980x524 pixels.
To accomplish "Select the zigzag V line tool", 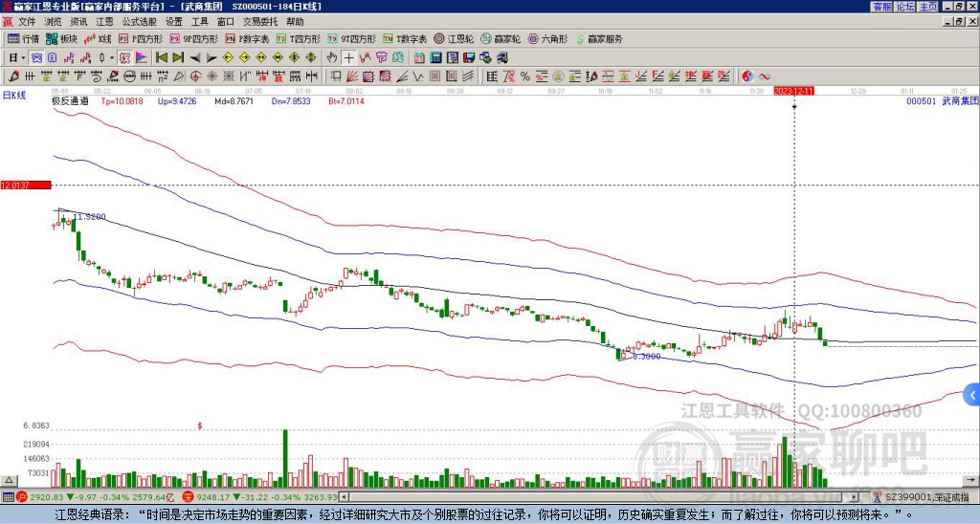I will [x=417, y=76].
